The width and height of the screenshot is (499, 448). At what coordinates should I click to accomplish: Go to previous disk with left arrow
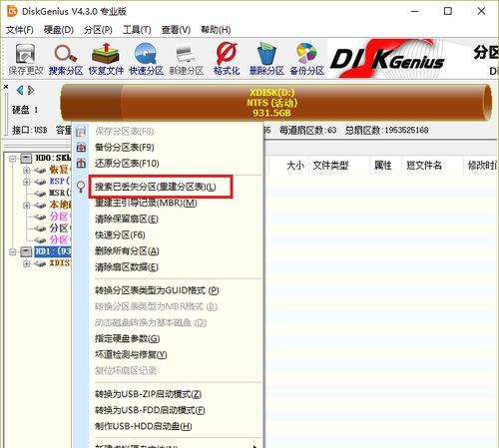pyautogui.click(x=20, y=90)
